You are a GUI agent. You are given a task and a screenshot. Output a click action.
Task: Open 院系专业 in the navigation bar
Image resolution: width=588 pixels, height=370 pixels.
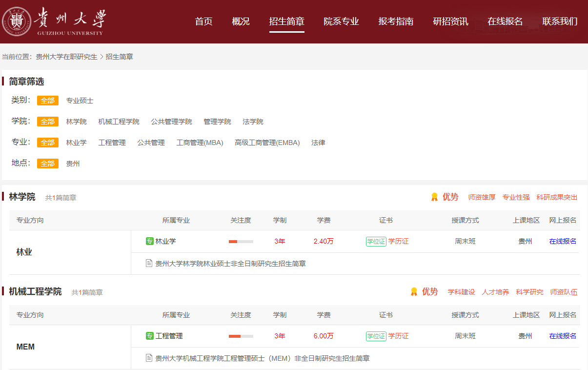(x=341, y=21)
